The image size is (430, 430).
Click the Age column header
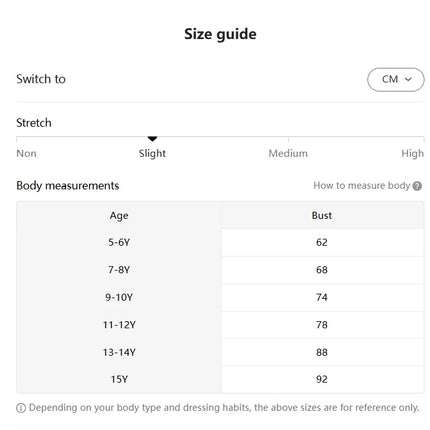(x=119, y=216)
